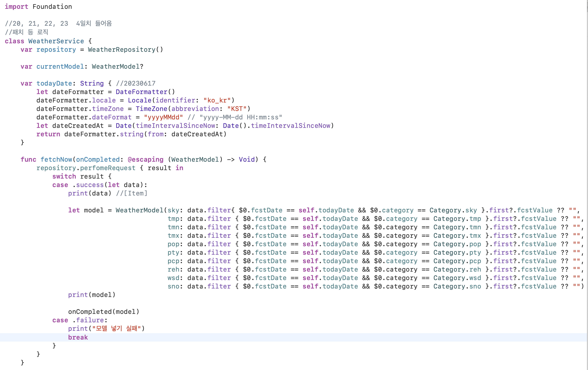
Task: Click the string literal "KST"
Action: [237, 109]
